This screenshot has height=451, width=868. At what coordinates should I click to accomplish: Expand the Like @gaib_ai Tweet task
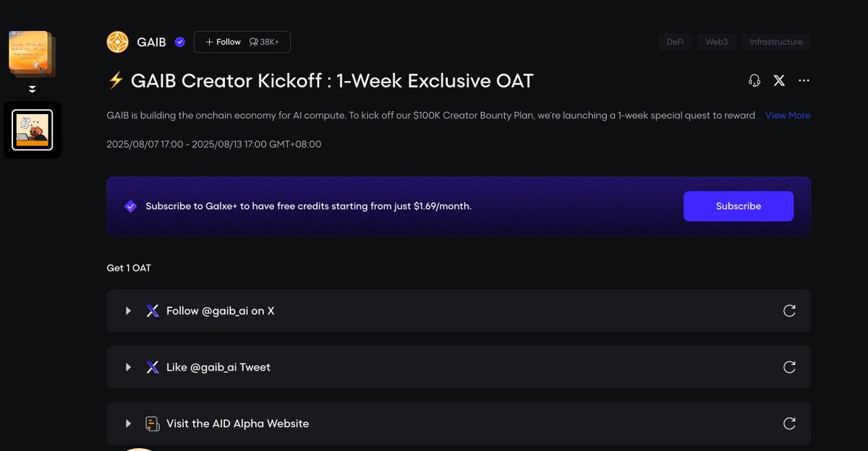(x=128, y=367)
